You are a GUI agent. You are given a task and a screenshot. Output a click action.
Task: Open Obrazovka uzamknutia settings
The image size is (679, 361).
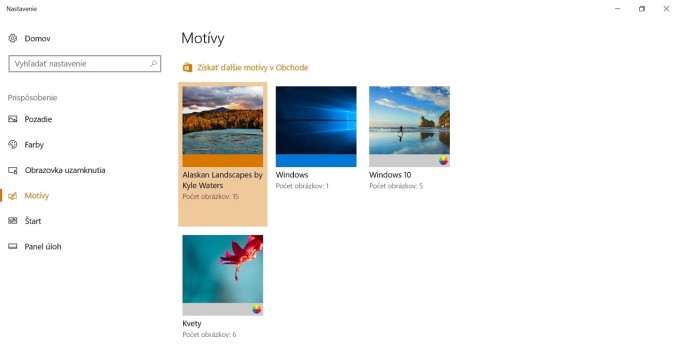coord(65,170)
